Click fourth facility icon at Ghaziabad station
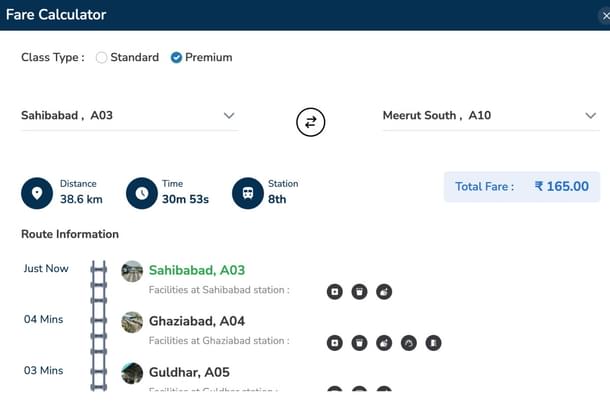 pos(408,343)
